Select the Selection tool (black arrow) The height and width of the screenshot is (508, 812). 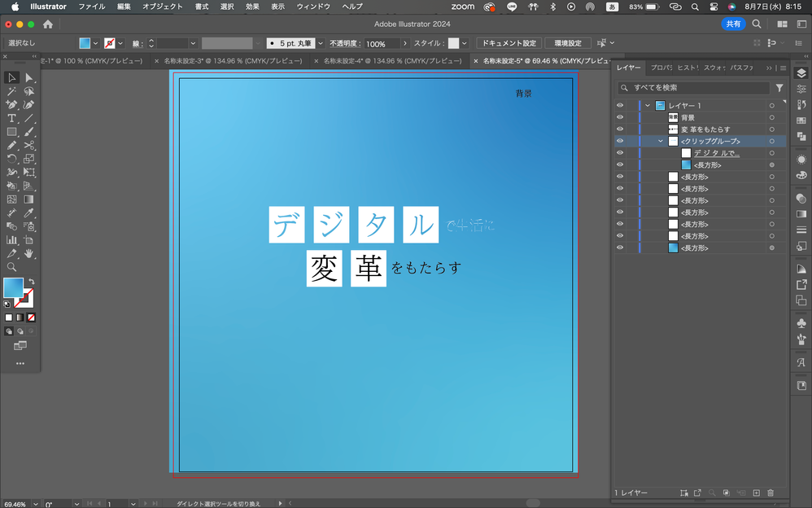pos(11,78)
